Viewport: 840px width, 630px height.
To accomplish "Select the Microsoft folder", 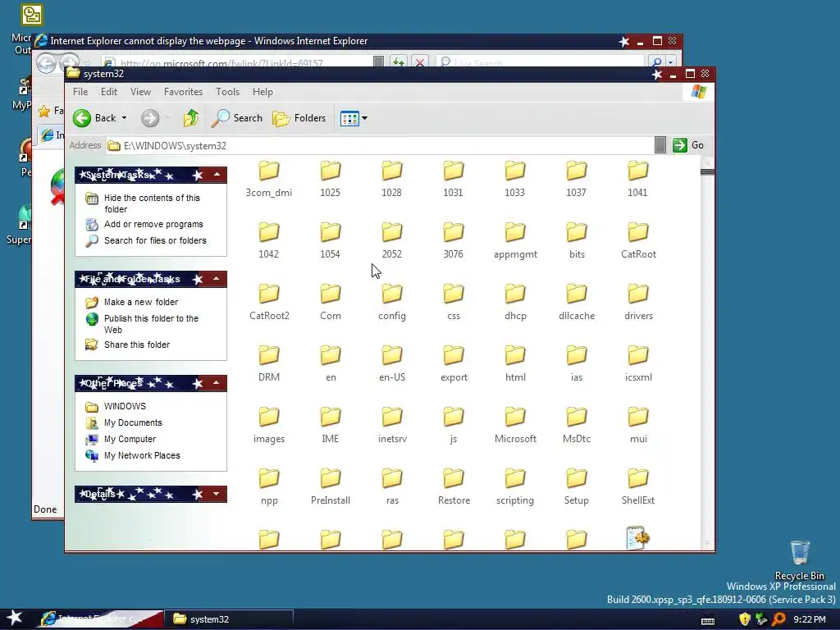I will (x=515, y=426).
